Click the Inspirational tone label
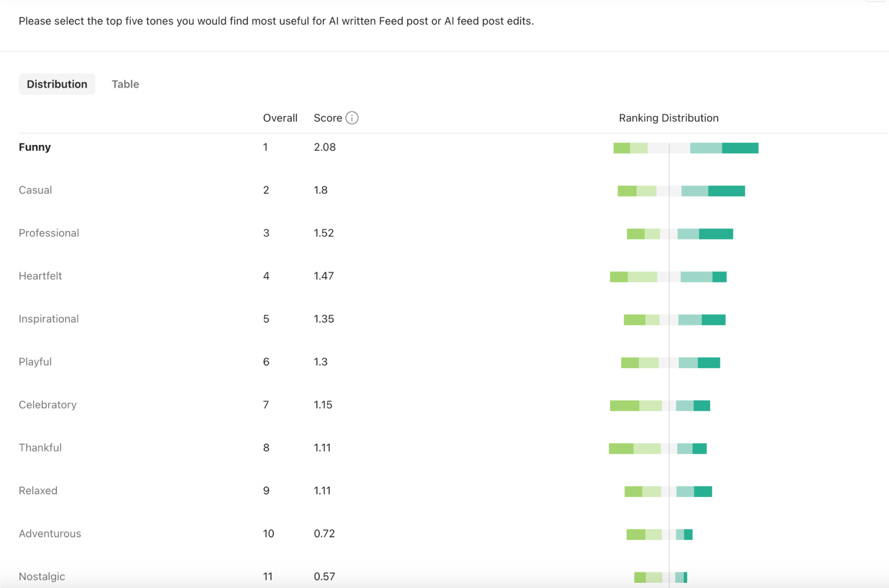Image resolution: width=889 pixels, height=588 pixels. coord(49,319)
